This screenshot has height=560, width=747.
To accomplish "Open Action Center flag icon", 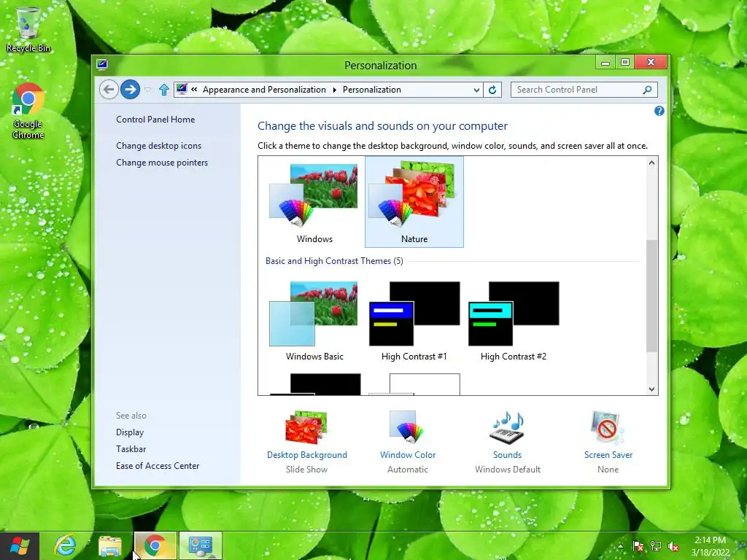I will click(x=638, y=546).
